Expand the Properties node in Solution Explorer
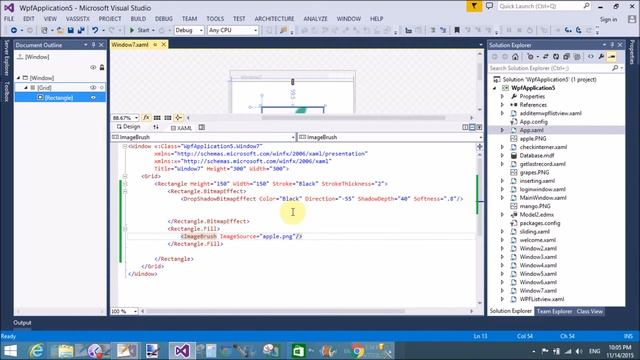This screenshot has height=360, width=640. pyautogui.click(x=502, y=96)
